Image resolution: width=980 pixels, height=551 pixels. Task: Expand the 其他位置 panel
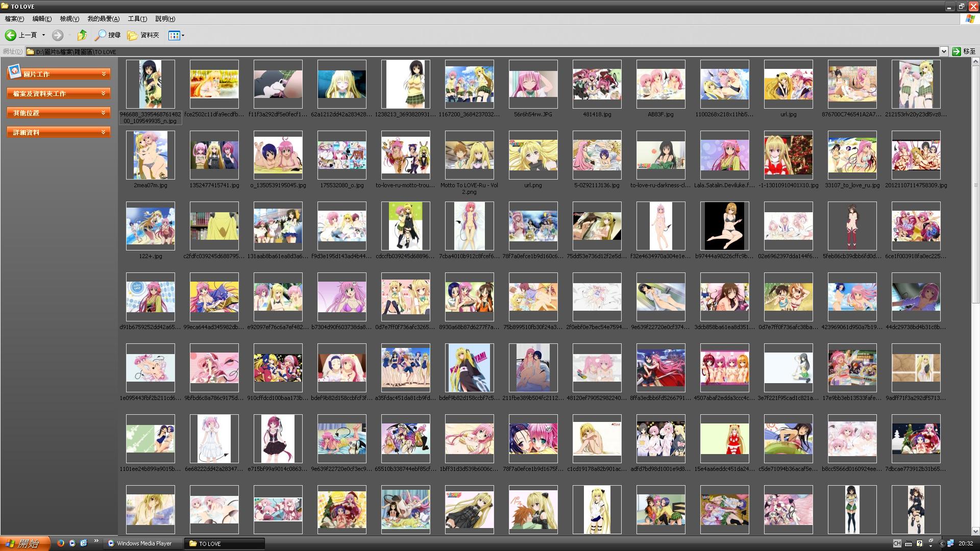(59, 113)
